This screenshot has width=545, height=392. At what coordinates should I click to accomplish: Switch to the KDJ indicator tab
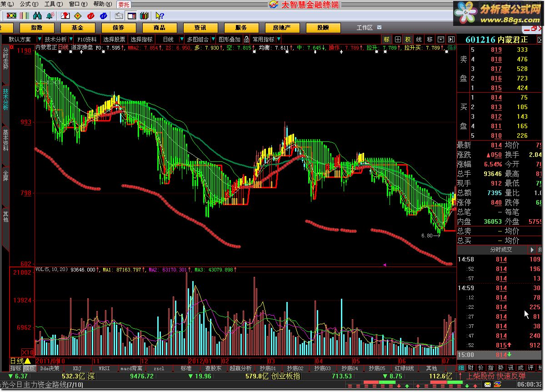tap(77, 368)
